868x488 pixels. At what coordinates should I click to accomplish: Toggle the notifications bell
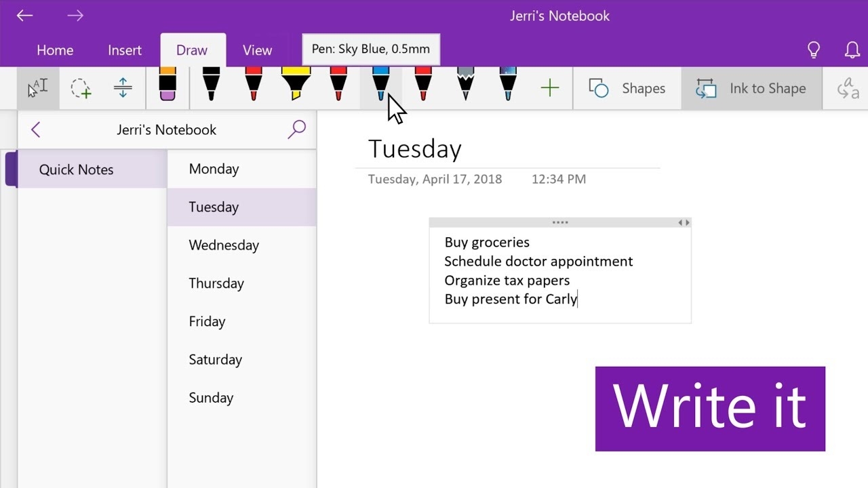point(852,49)
